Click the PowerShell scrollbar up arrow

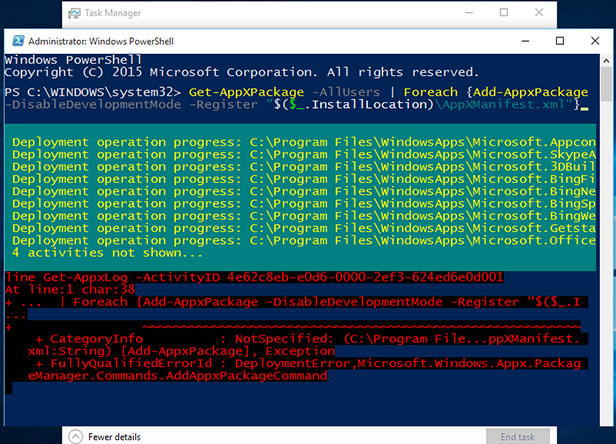[x=606, y=62]
